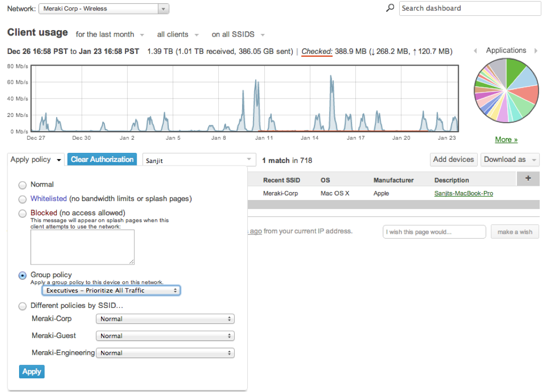The image size is (546, 392).
Task: Click the blocked message text area
Action: tap(83, 247)
